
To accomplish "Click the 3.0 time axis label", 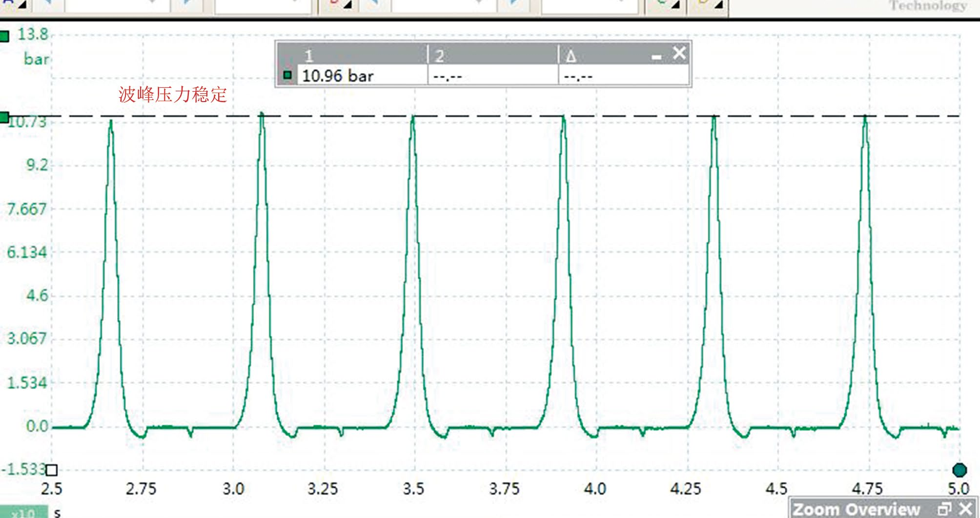I will (233, 489).
